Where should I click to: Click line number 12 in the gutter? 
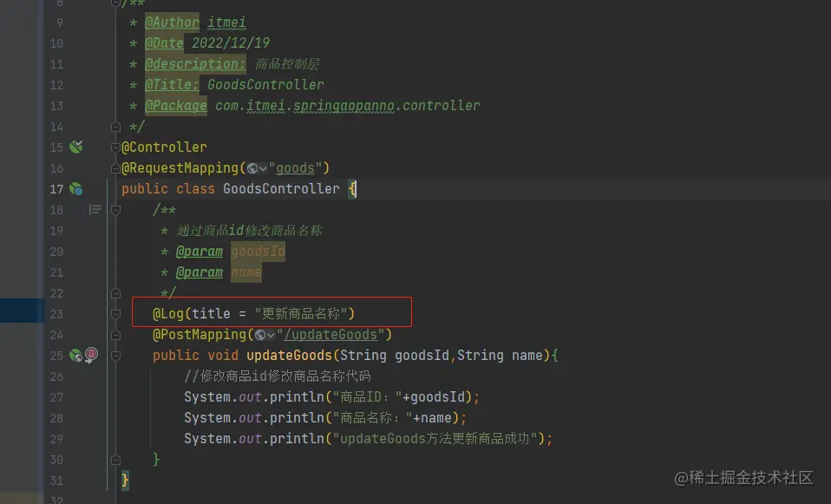coord(56,85)
